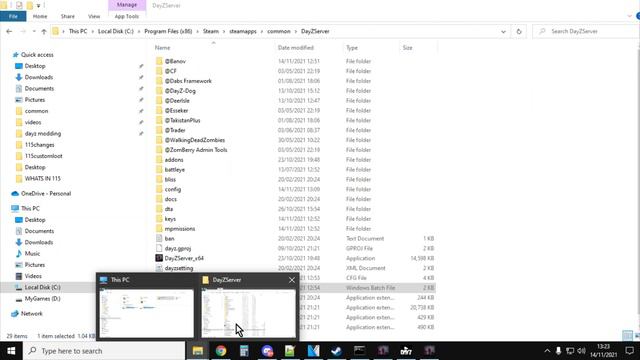This screenshot has width=640, height=360.
Task: Click the Up one level arrow
Action: [x=44, y=31]
